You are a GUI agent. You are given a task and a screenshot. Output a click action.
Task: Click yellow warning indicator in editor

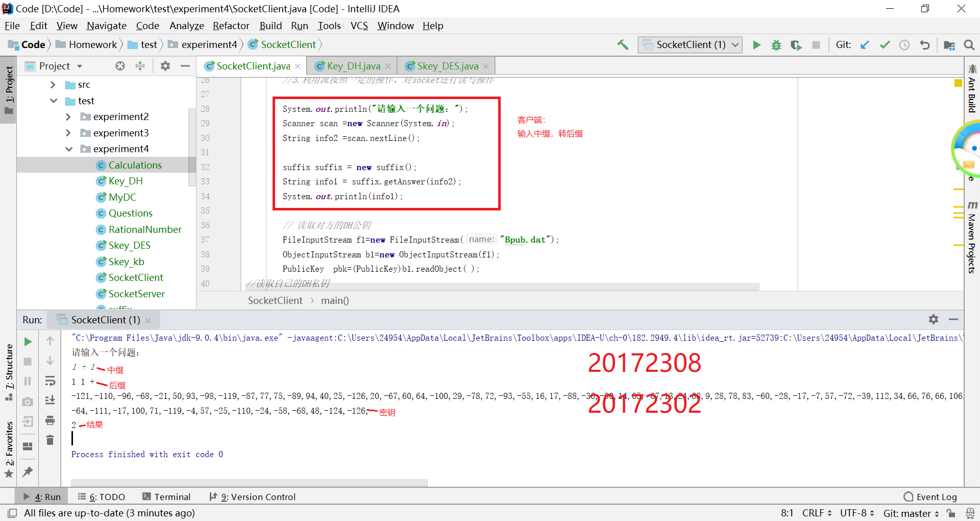point(958,83)
